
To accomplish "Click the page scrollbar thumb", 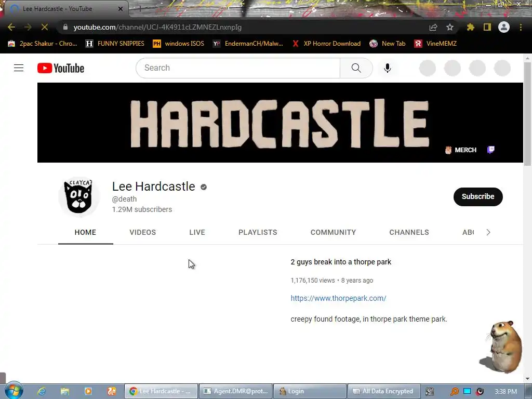I will coord(527,114).
